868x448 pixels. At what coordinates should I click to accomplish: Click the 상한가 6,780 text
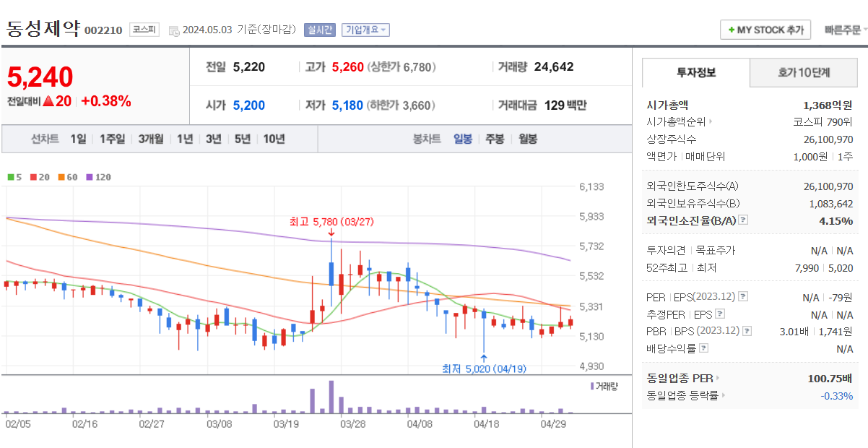point(402,66)
